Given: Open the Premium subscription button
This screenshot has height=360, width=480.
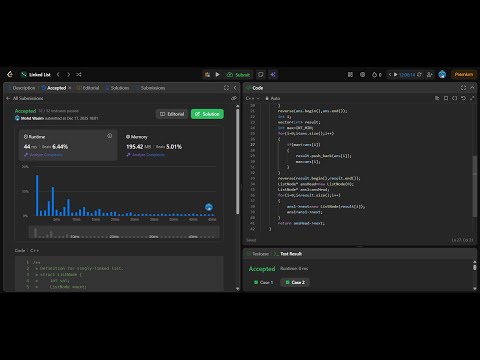Looking at the screenshot, I should [464, 74].
